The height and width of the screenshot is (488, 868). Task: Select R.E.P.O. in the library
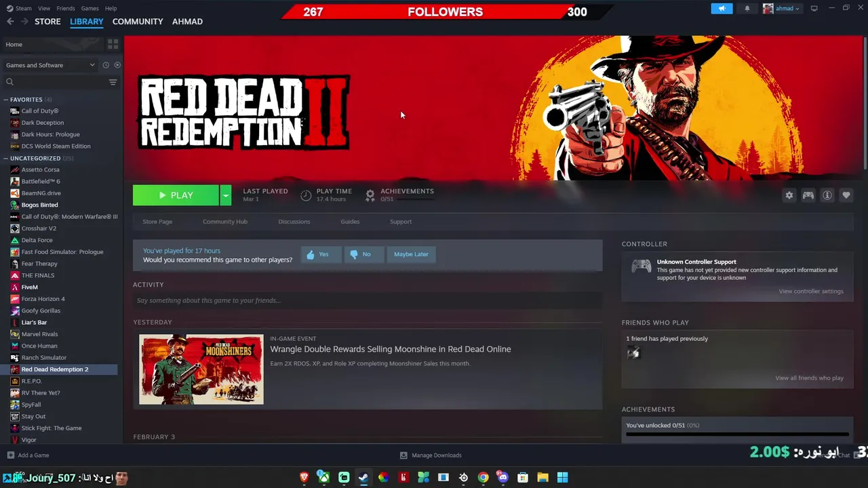31,381
